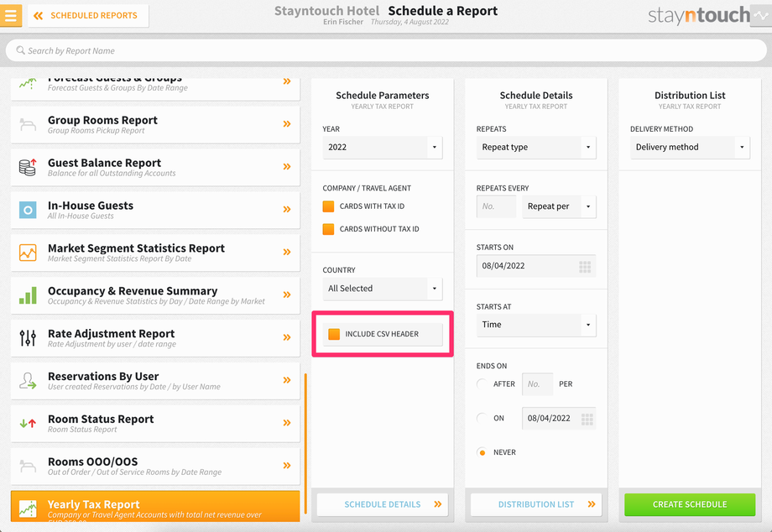Toggle Cards With Tax ID checkbox
The image size is (772, 532).
(328, 206)
